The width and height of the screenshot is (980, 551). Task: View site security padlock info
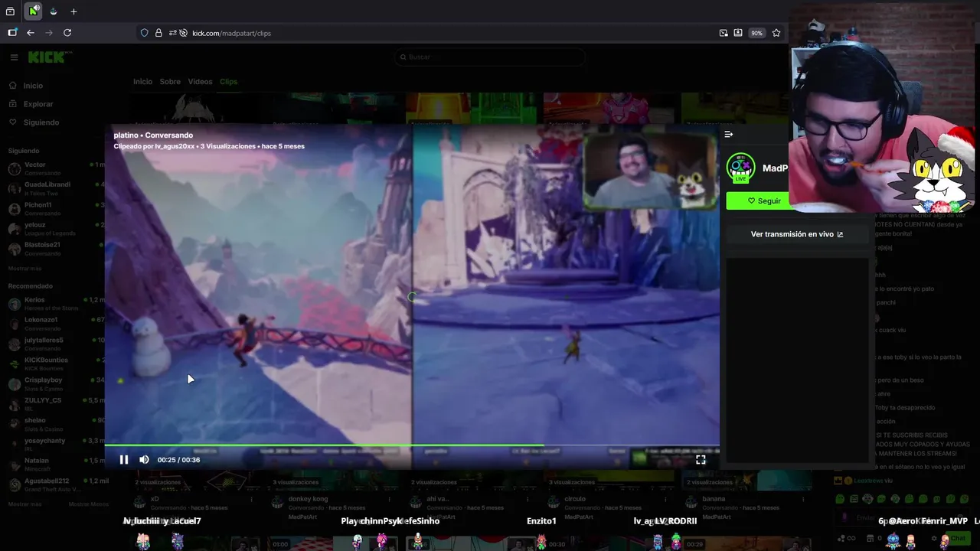[x=158, y=33]
